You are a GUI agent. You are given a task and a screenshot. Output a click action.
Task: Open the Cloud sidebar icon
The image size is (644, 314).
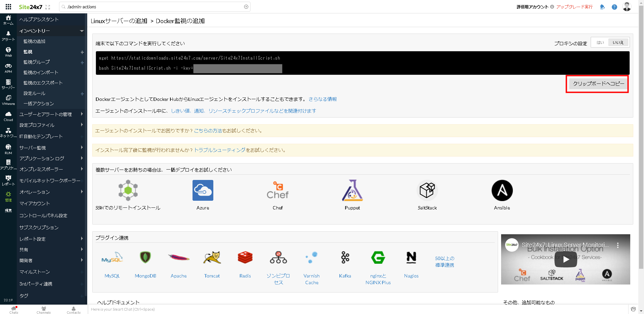(x=8, y=116)
